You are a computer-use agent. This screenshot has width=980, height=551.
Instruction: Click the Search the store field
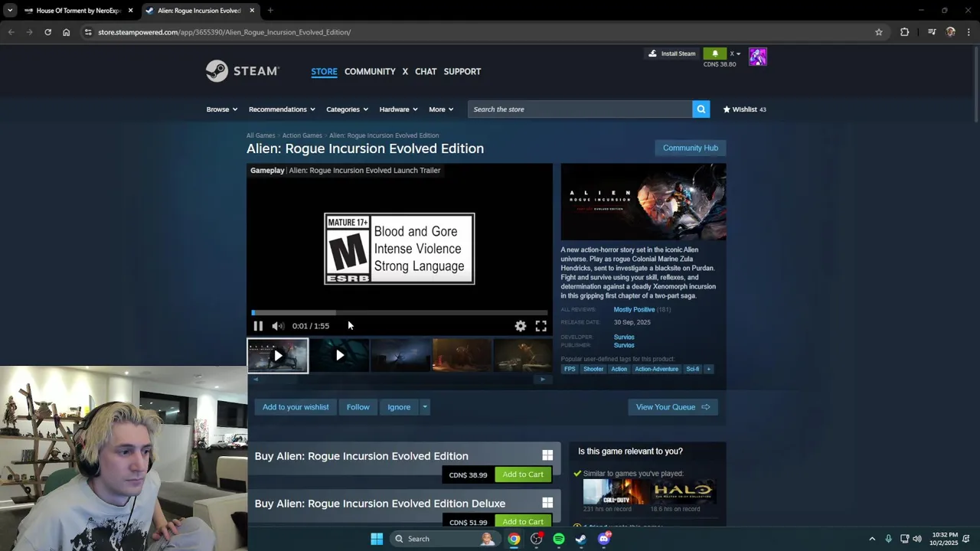point(580,109)
